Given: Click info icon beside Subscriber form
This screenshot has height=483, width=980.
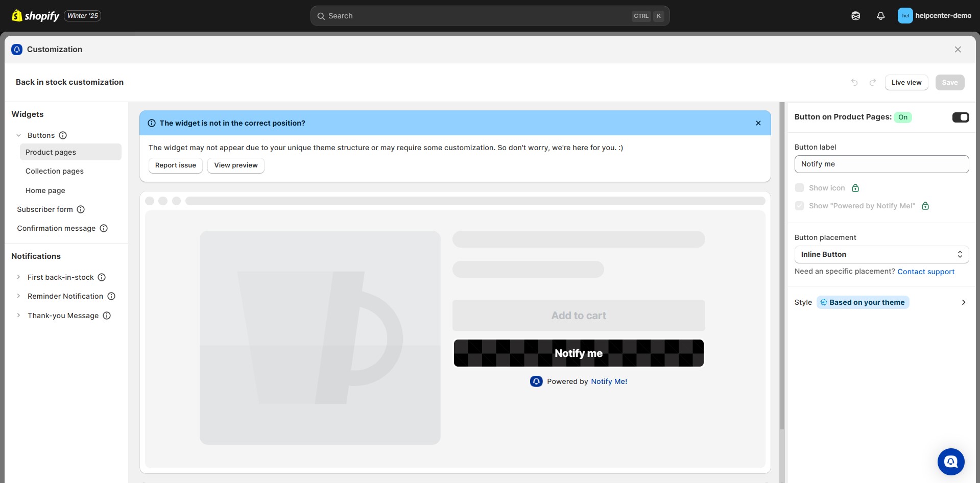Looking at the screenshot, I should [x=81, y=209].
